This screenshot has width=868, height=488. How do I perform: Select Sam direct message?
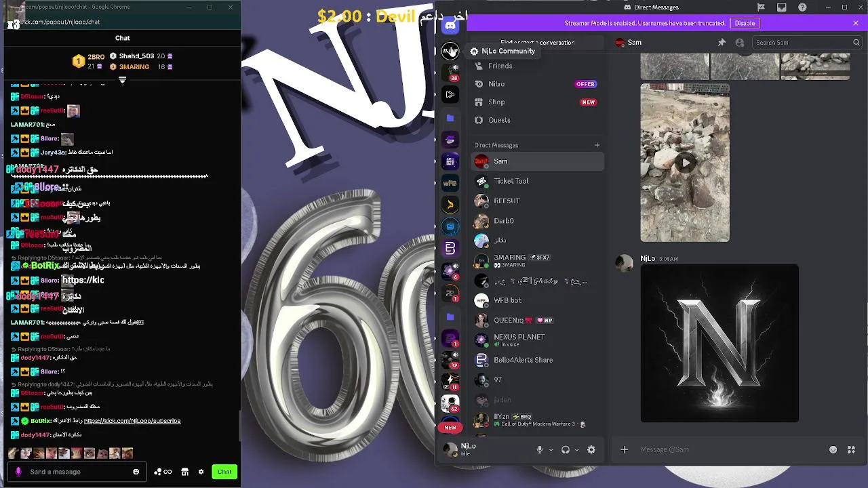pyautogui.click(x=536, y=161)
